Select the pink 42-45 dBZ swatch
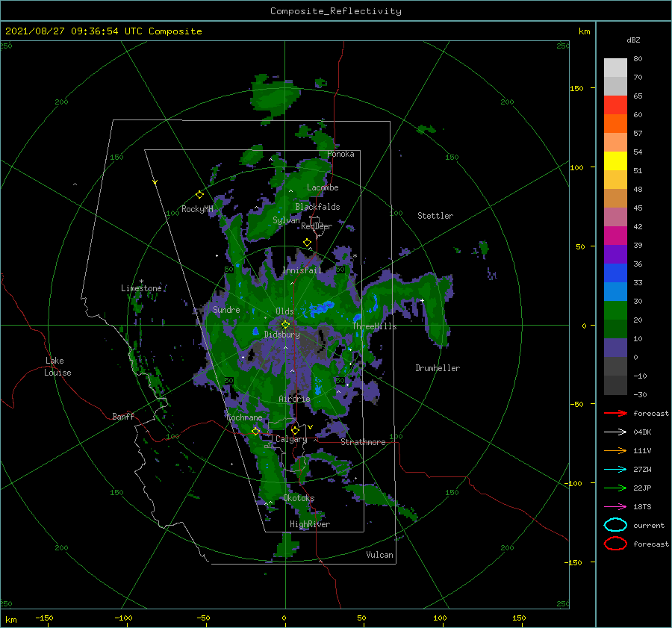Image resolution: width=672 pixels, height=628 pixels. point(615,217)
